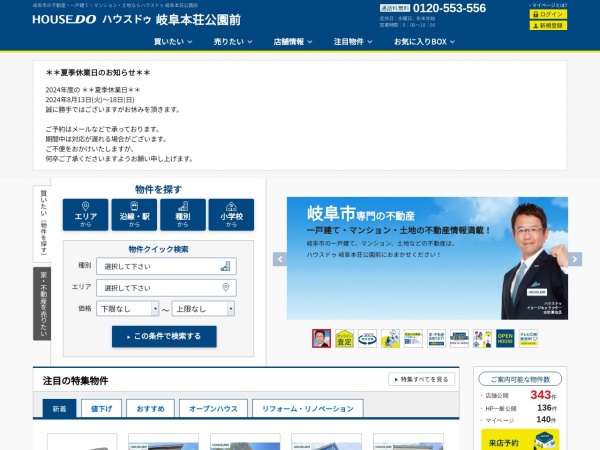Select the おすすめ tab
Image resolution: width=600 pixels, height=450 pixels.
click(x=150, y=409)
